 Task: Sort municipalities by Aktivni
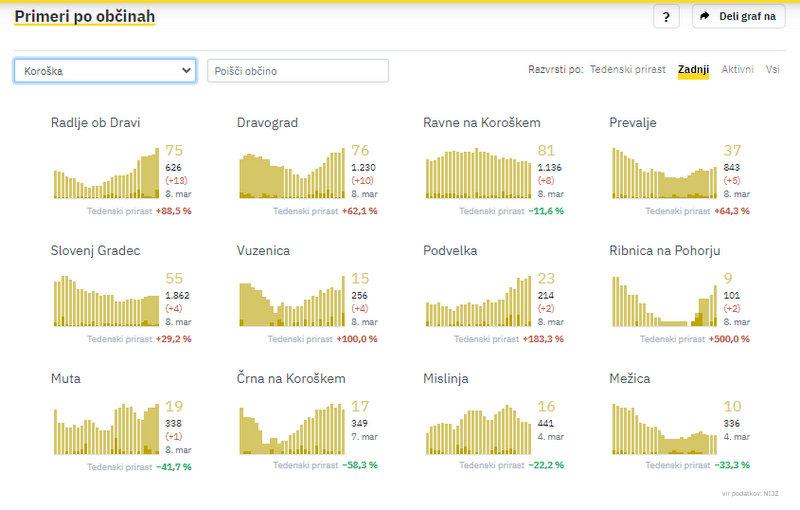coord(738,70)
